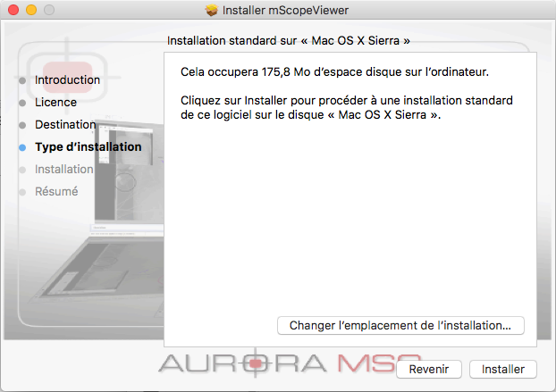Click the red crosshair logo behind Introduction
Image resolution: width=556 pixels, height=392 pixels.
[x=67, y=77]
